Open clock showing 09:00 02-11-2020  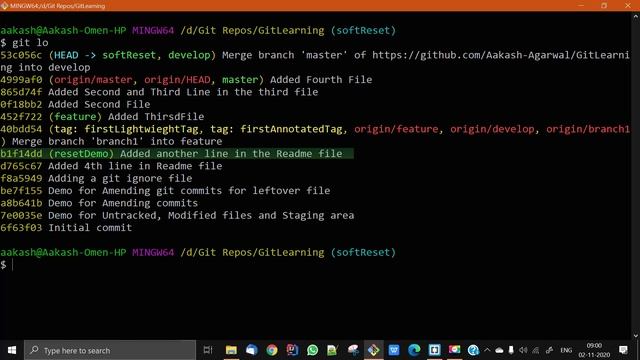tap(594, 350)
